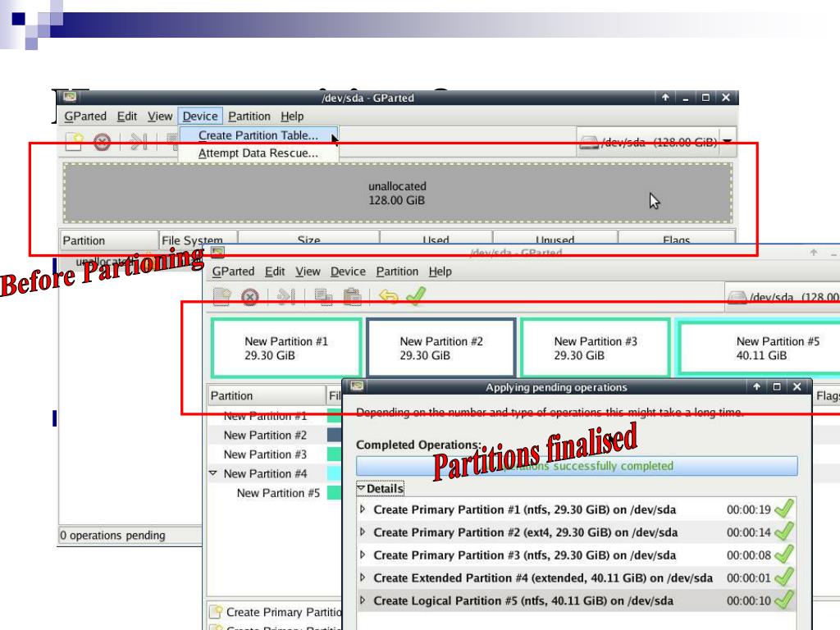Click Partition column header in back window
Image resolution: width=840 pixels, height=630 pixels.
[109, 240]
